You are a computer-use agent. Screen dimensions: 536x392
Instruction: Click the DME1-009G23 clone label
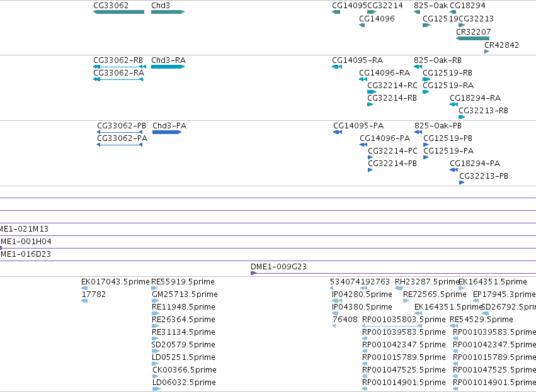click(278, 267)
